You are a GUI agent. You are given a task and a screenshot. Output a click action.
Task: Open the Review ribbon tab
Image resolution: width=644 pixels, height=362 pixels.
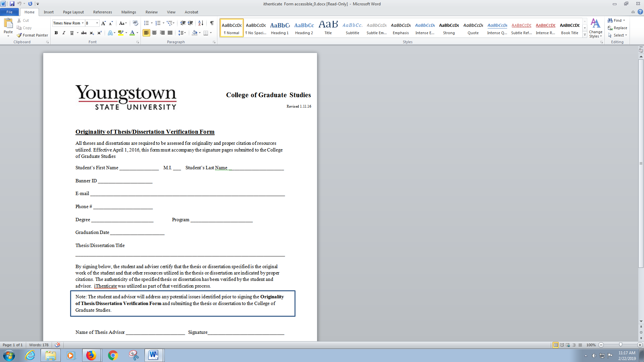point(151,12)
